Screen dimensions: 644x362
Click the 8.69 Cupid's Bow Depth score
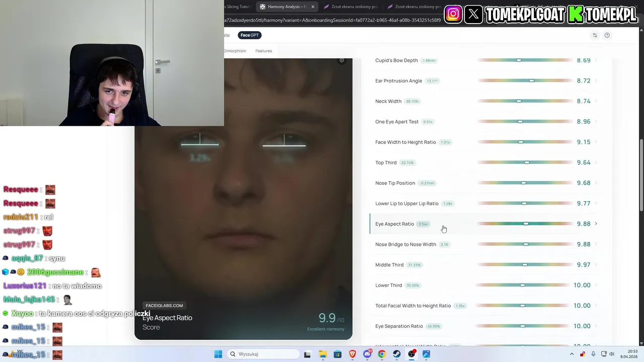pyautogui.click(x=584, y=60)
